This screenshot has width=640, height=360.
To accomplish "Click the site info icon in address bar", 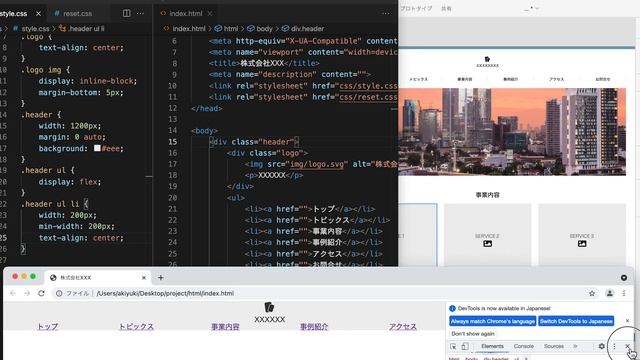I will 59,293.
